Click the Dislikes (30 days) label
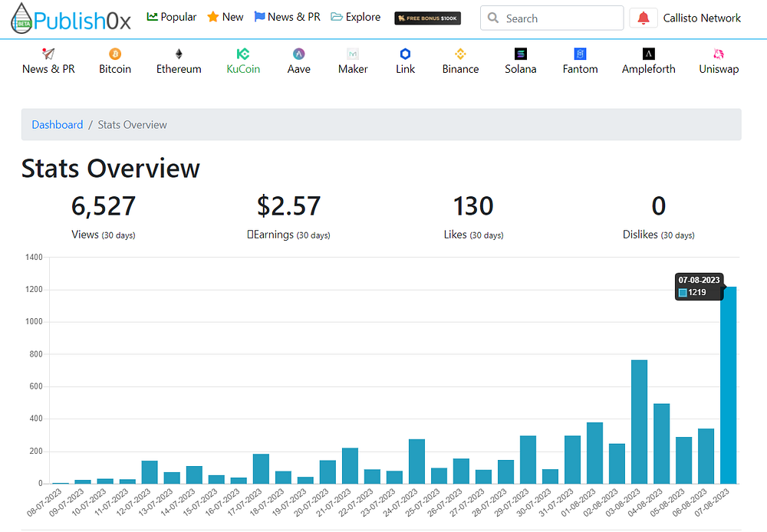This screenshot has width=767, height=532. [658, 235]
